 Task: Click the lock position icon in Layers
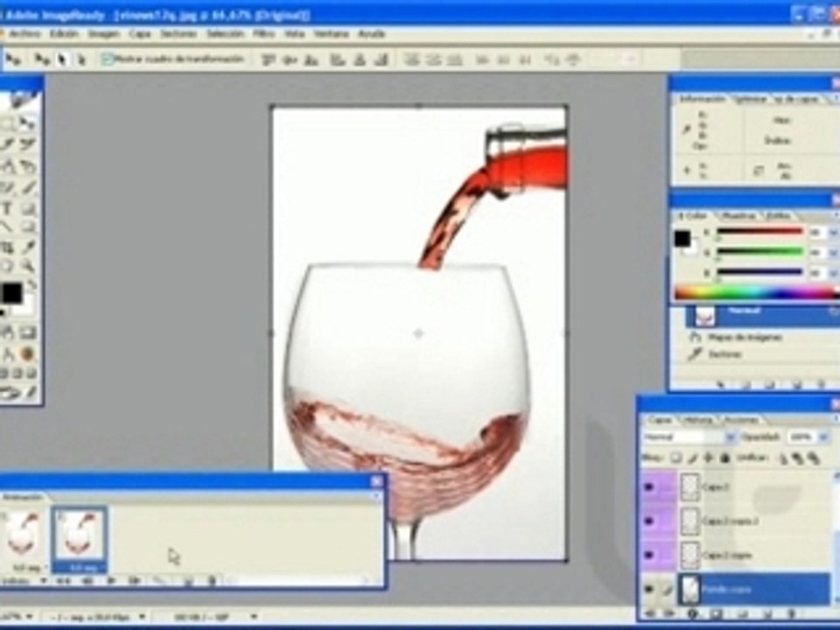709,458
